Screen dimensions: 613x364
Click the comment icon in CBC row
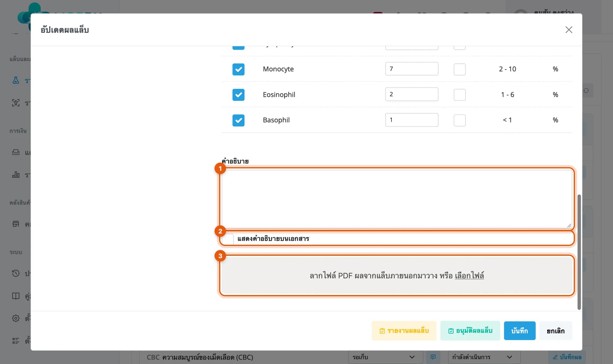point(433,357)
